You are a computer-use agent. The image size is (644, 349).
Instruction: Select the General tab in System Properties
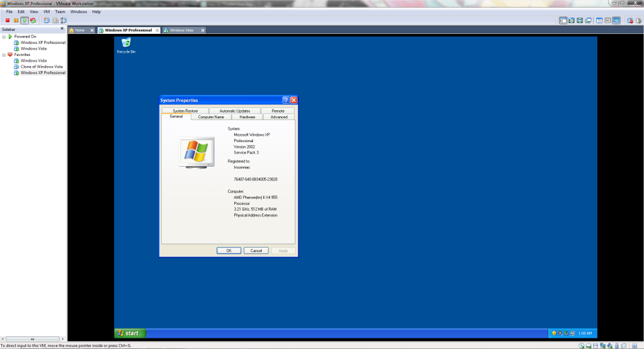pos(176,116)
